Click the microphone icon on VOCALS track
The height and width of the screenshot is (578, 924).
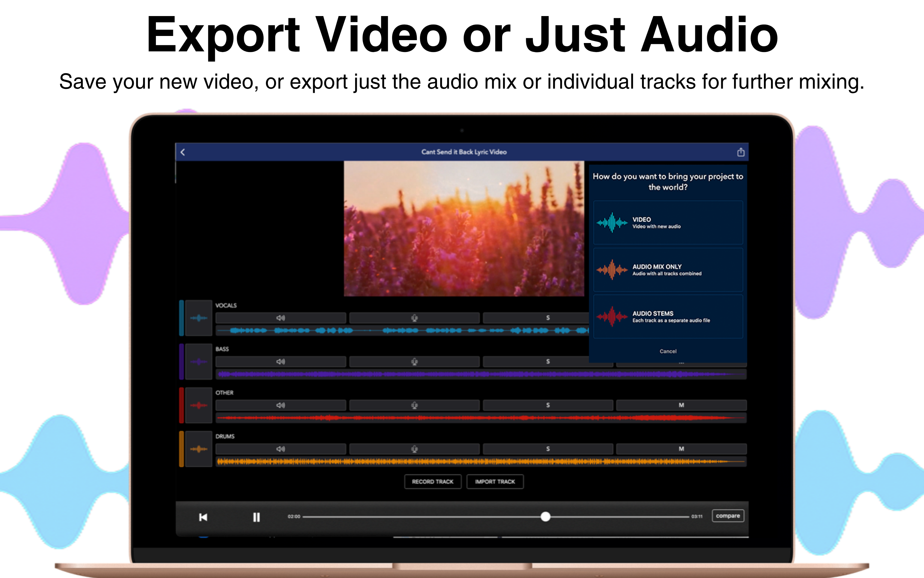pyautogui.click(x=414, y=318)
